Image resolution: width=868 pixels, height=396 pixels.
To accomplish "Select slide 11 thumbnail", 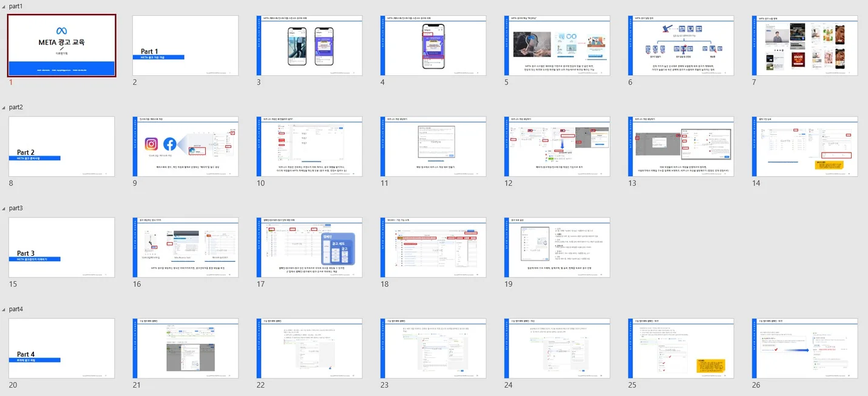I will [x=433, y=146].
